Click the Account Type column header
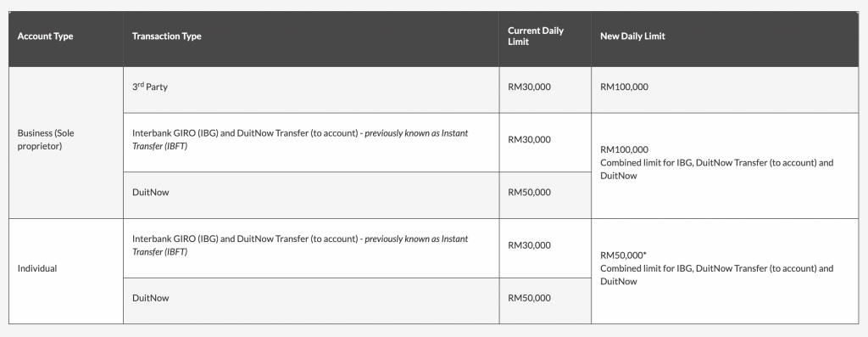The height and width of the screenshot is (337, 868). 66,39
